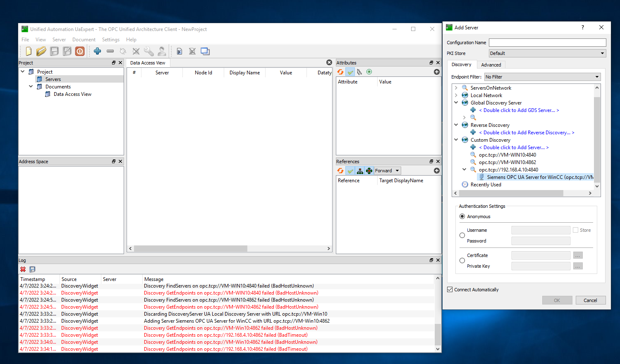
Task: Refresh the Attributes panel with orange arrows
Action: point(340,72)
